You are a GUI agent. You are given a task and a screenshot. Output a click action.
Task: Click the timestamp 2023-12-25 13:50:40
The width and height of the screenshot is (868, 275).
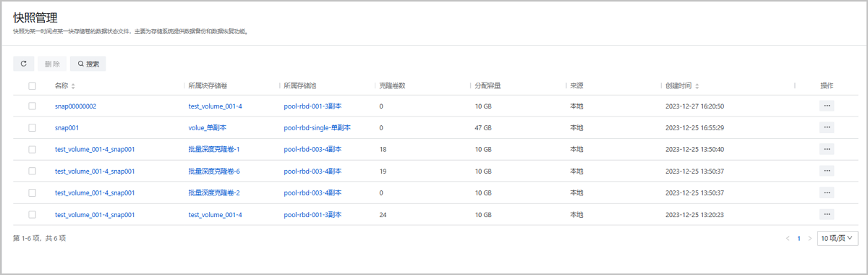pos(694,150)
